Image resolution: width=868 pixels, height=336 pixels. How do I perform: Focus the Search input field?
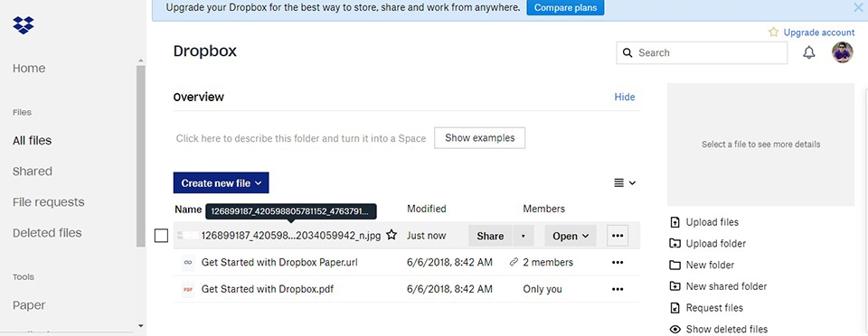702,52
